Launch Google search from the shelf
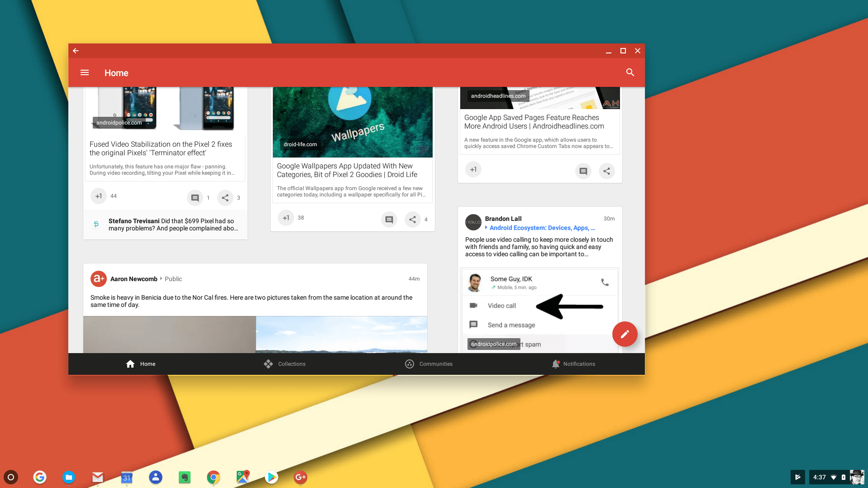 (x=40, y=477)
